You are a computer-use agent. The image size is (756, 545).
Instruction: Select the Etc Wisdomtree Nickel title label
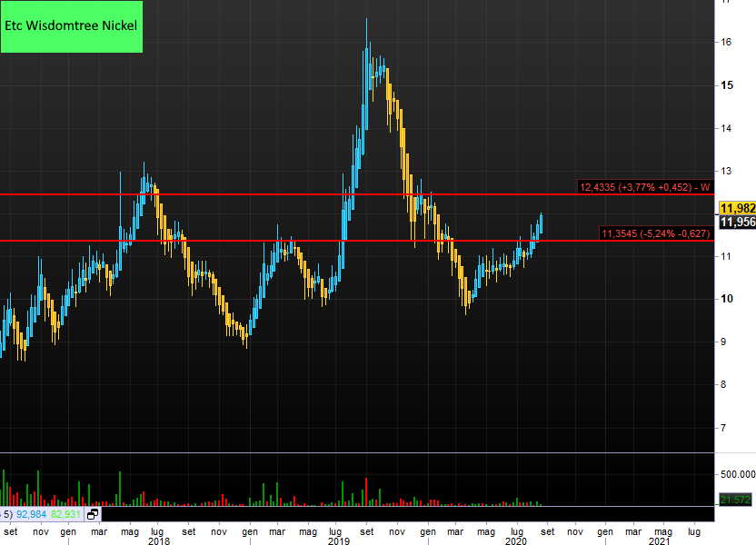(x=72, y=26)
